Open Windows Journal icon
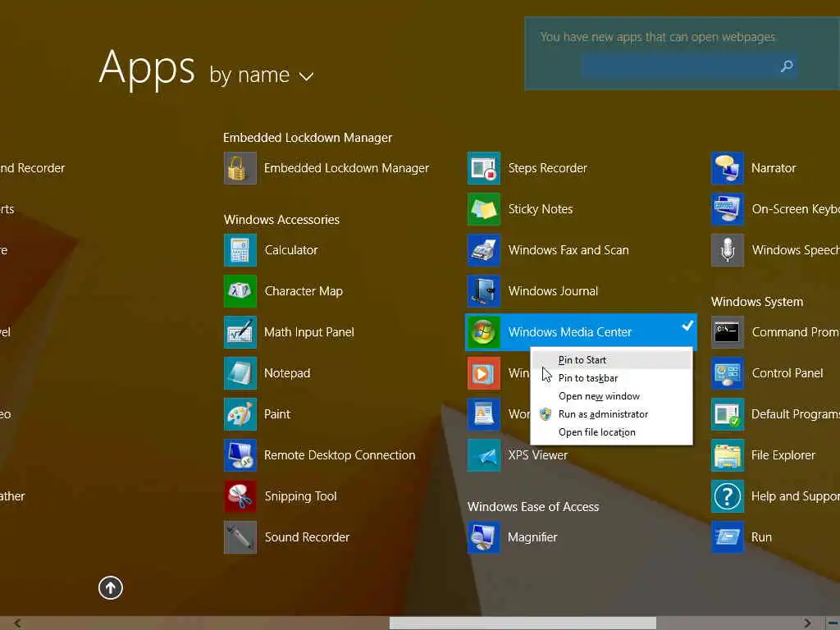840x630 pixels. [484, 291]
